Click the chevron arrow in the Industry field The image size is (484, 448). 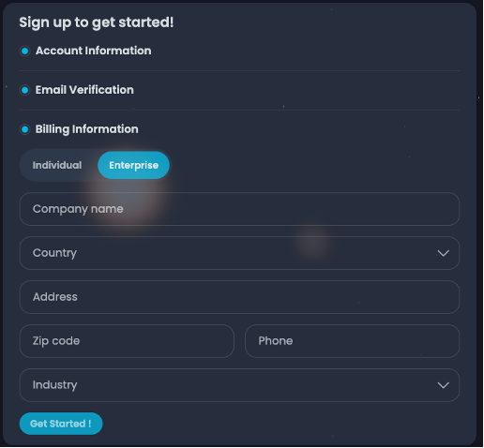tap(444, 385)
